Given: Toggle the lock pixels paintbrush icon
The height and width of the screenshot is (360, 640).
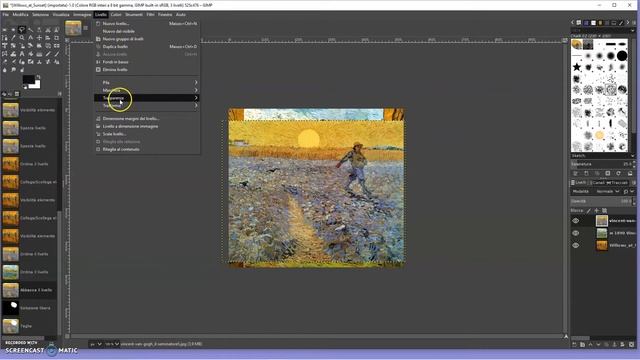Looking at the screenshot, I should click(588, 211).
